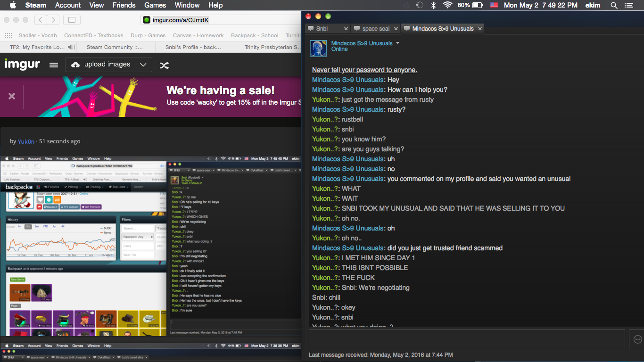Image resolution: width=644 pixels, height=362 pixels.
Task: Expand the upload images dropdown arrow
Action: point(143,65)
